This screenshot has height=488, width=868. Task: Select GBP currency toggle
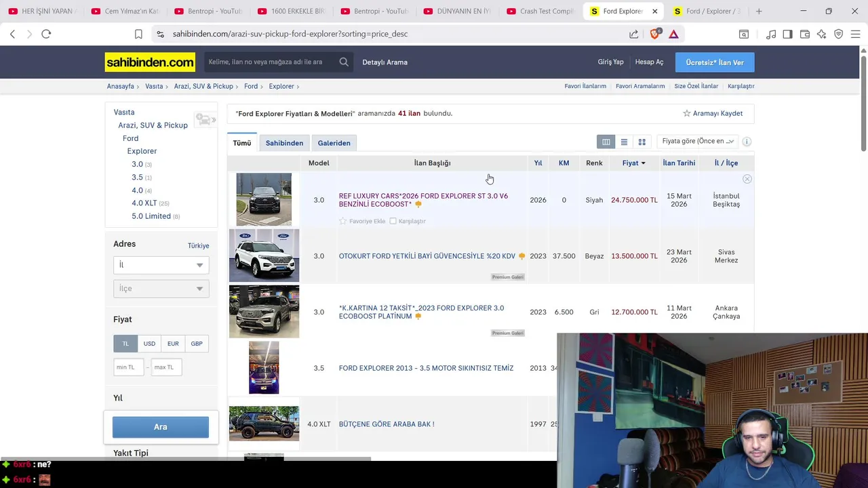197,344
